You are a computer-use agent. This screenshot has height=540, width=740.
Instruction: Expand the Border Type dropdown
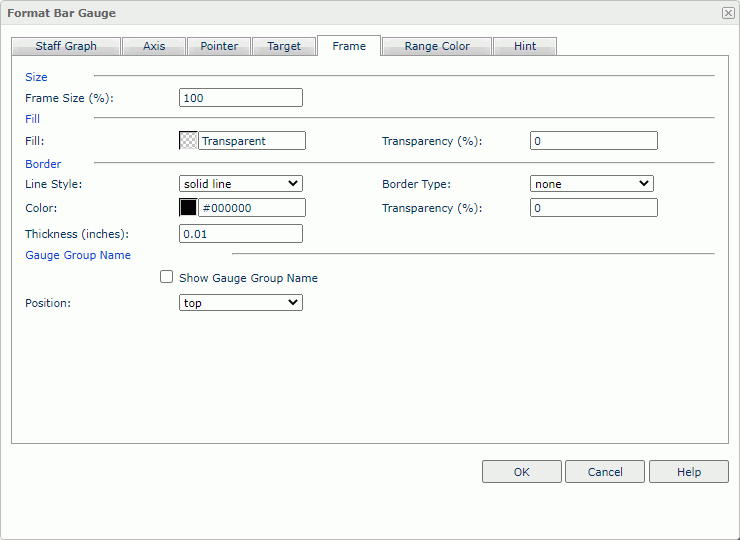591,184
